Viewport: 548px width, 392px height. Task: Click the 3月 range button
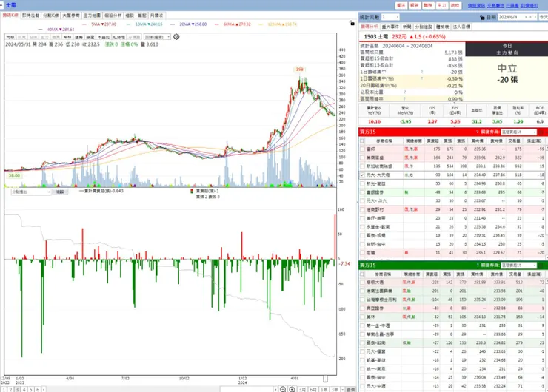click(x=302, y=389)
